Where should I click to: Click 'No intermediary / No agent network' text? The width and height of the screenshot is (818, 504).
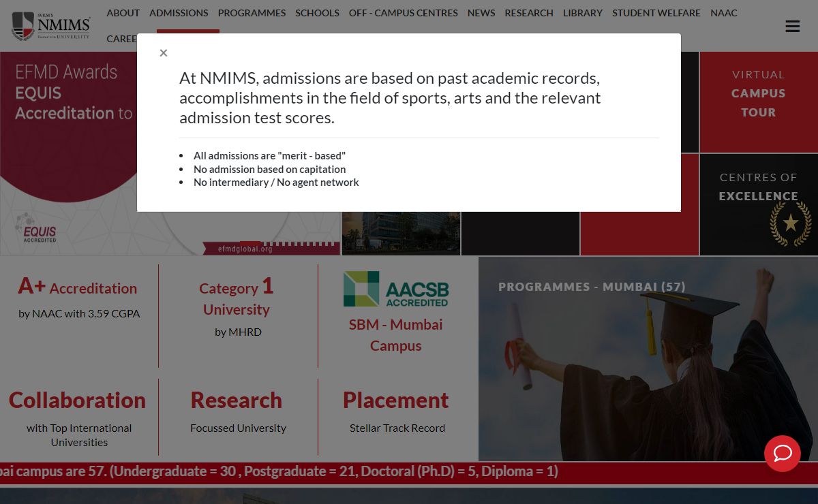click(x=276, y=183)
